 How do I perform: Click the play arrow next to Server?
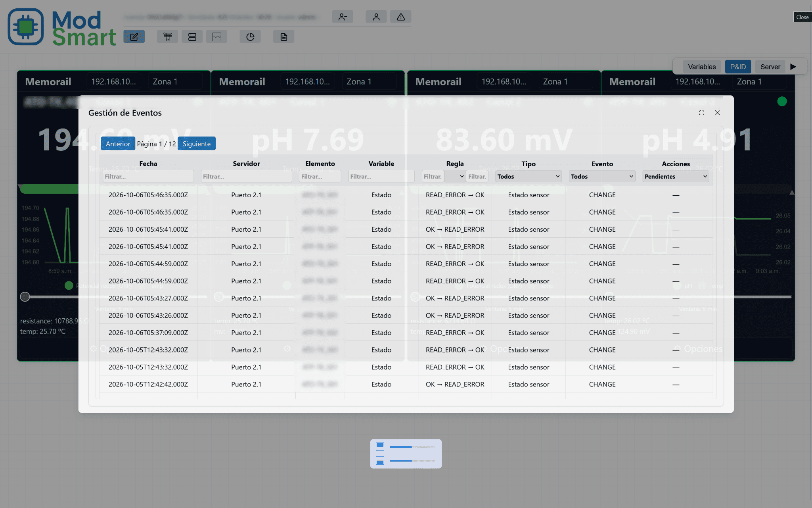click(793, 67)
